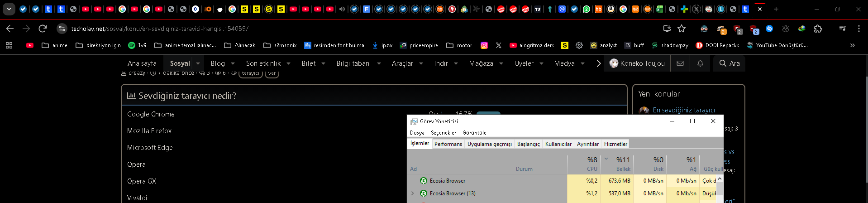
Task: Sort processes by the Disk column
Action: [650, 164]
